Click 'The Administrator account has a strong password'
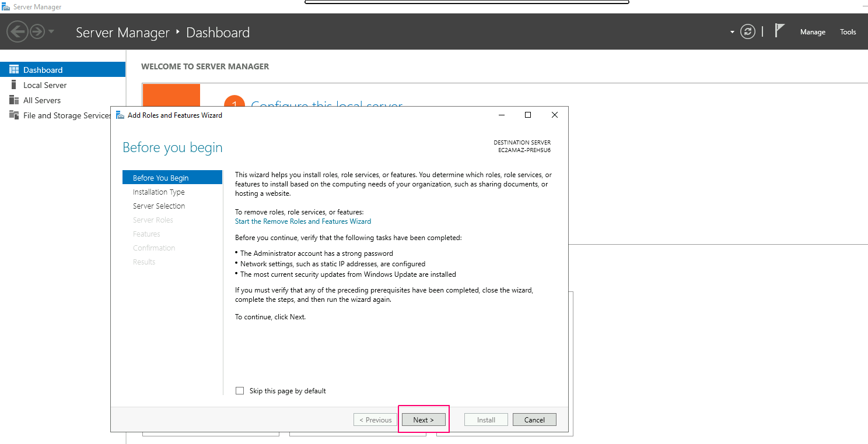868x444 pixels. point(317,253)
